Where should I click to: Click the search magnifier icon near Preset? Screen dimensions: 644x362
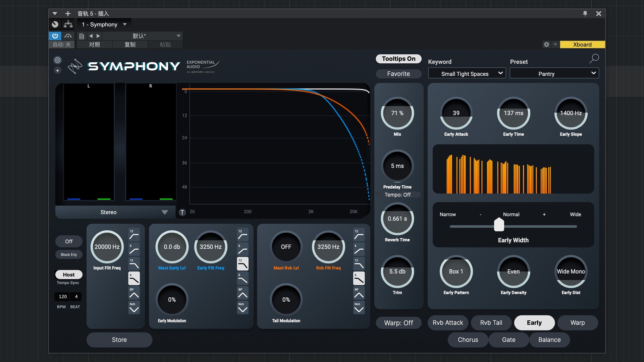coord(594,59)
